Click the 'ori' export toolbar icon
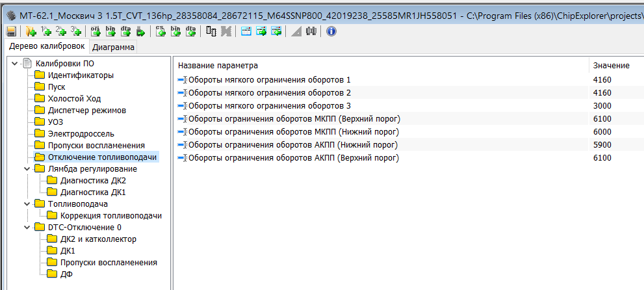Viewport: 644px width, 290px height. tap(96, 31)
